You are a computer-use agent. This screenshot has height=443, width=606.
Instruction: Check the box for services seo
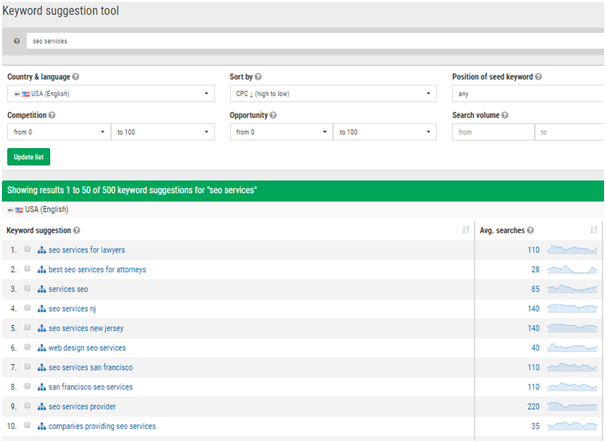point(27,288)
